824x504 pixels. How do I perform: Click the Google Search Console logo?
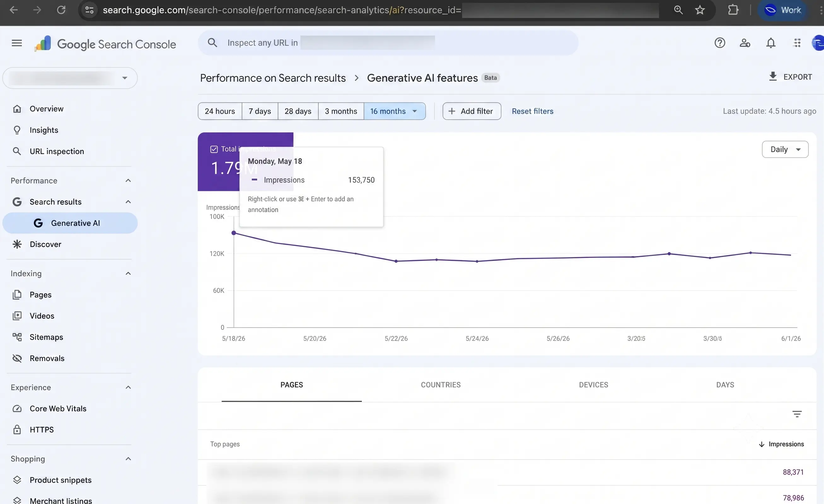[x=105, y=44]
